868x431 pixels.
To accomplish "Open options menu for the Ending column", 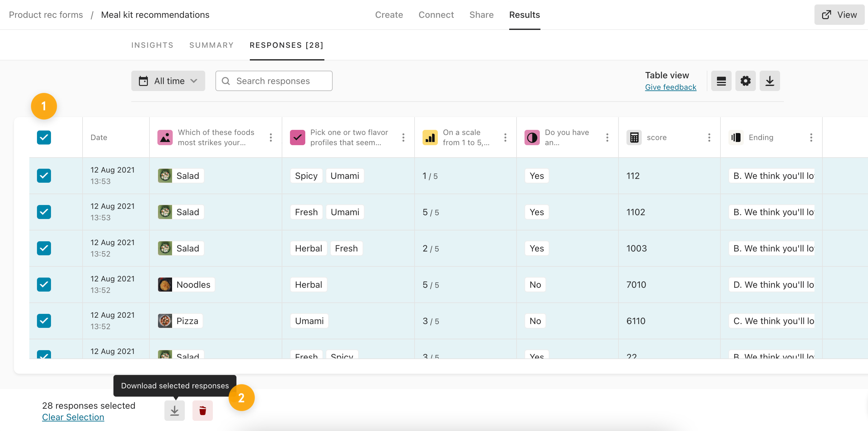I will pyautogui.click(x=811, y=137).
